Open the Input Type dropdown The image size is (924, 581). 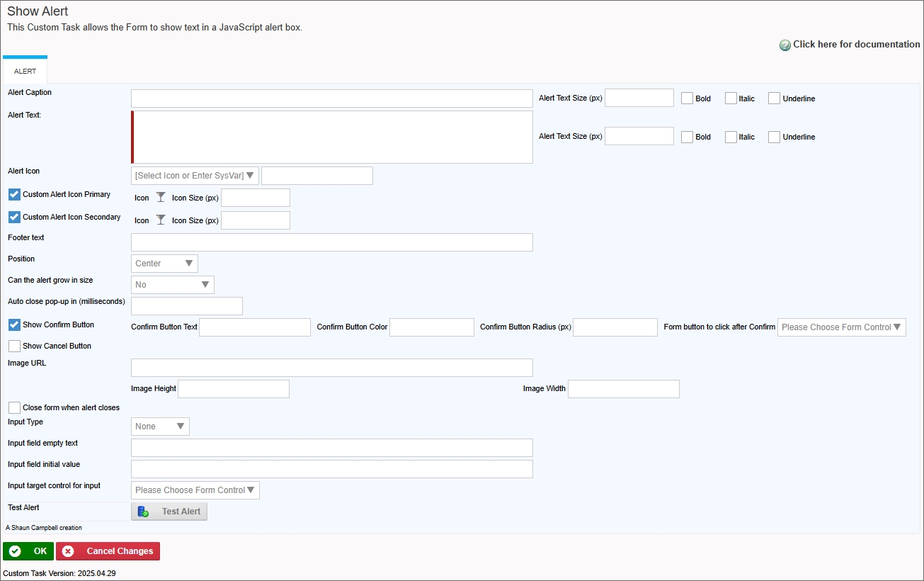[x=160, y=427]
